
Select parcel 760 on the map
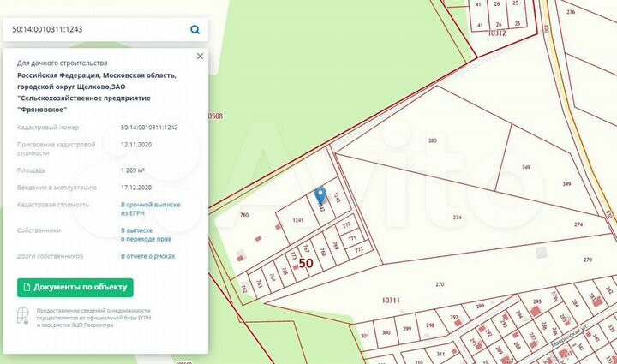[x=244, y=215]
